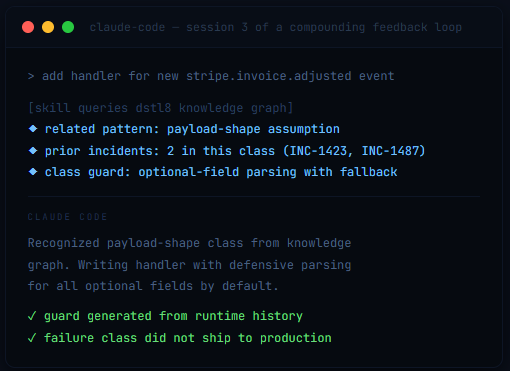Click the diamond bullet beside prior incidents
Viewport: 510px width, 371px height.
33,151
